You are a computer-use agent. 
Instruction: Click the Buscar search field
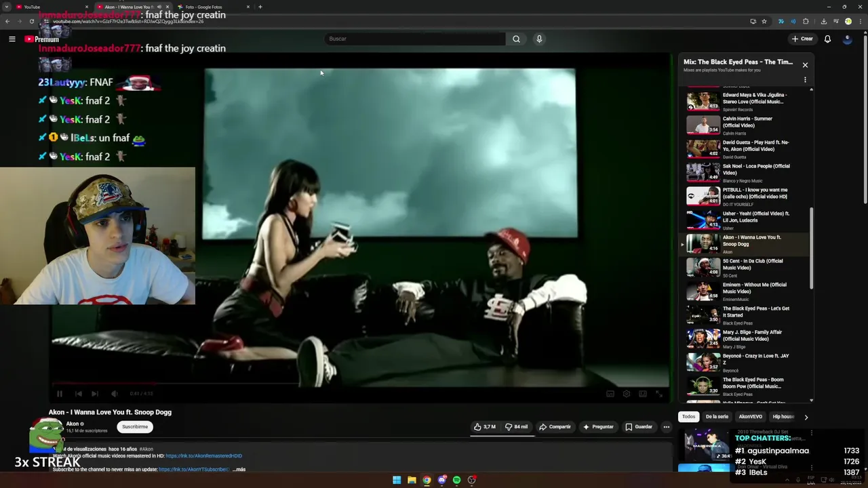tap(415, 39)
